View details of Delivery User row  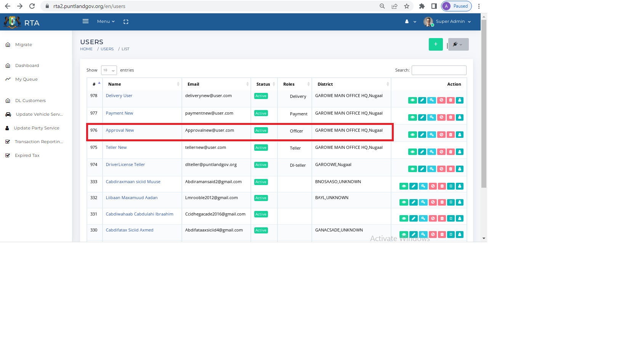point(412,100)
